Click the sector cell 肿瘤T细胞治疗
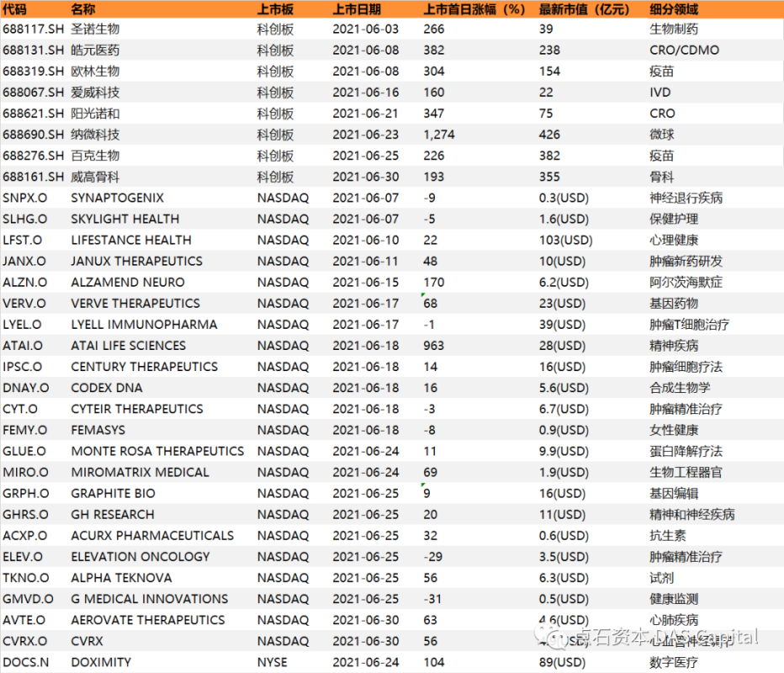Image resolution: width=784 pixels, height=673 pixels. point(689,325)
